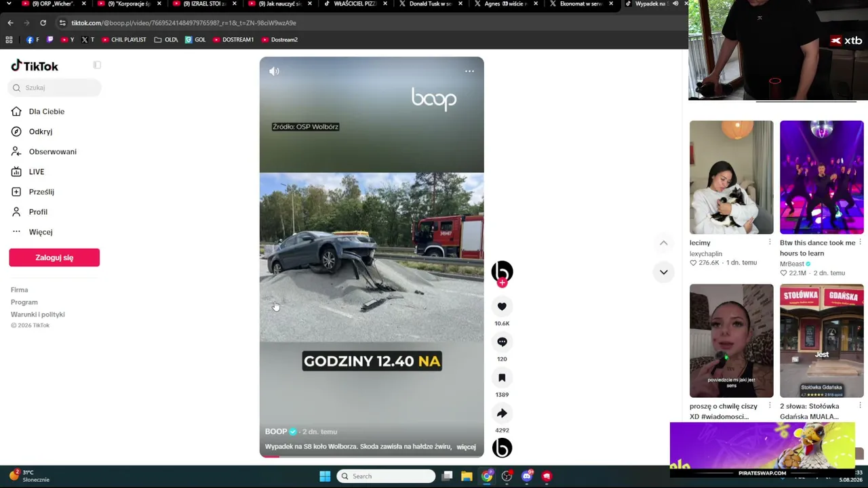Open the Twitch bookmark
Screen dimensions: 868x488
point(50,40)
